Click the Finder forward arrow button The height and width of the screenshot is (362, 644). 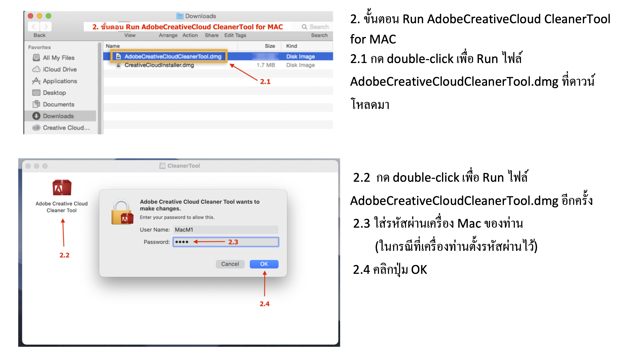(x=46, y=27)
